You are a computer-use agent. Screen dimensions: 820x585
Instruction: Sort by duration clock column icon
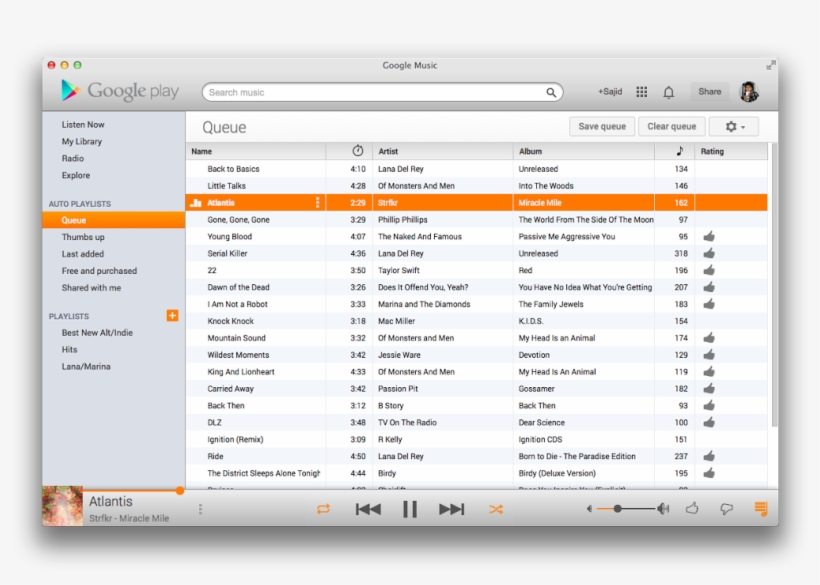pyautogui.click(x=358, y=151)
